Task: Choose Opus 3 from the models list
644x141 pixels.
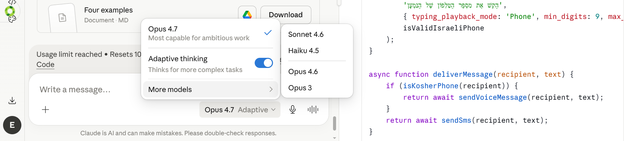Action: [x=300, y=88]
